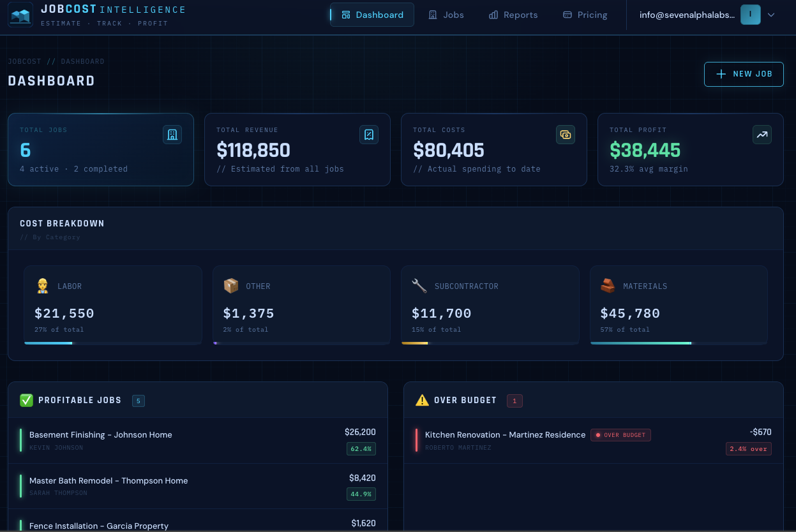
Task: Click the warning triangle beside Over Budget
Action: (421, 400)
